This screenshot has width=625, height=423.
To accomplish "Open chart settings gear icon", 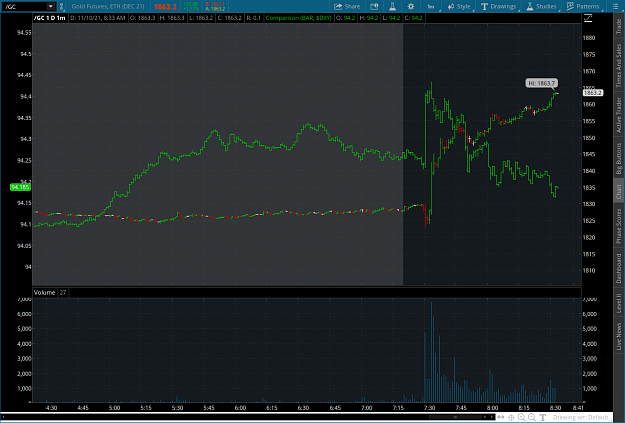I will [x=411, y=6].
